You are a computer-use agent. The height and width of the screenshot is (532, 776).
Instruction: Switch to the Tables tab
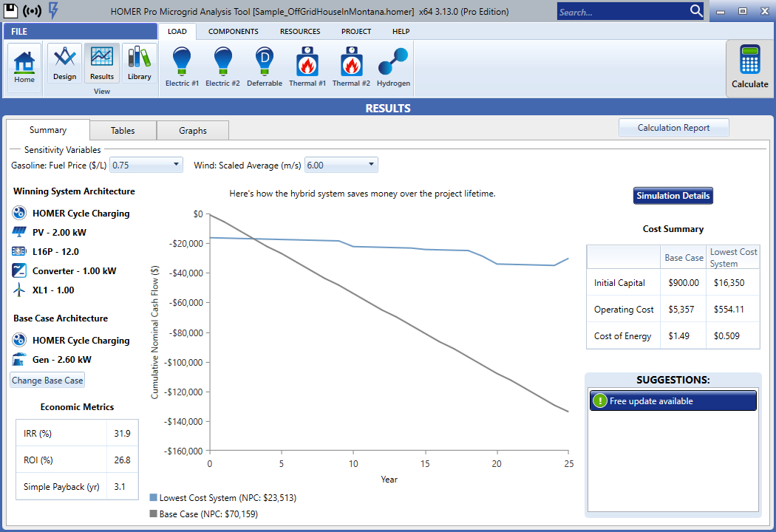point(123,131)
